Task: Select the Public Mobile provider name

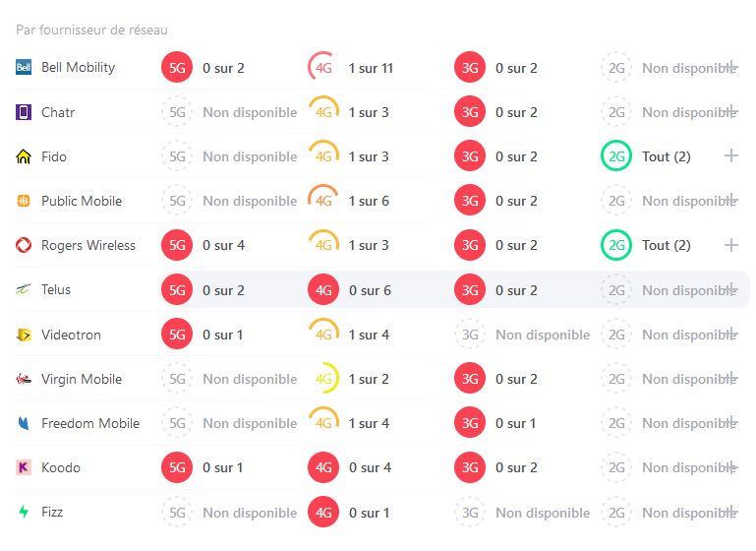Action: (82, 201)
